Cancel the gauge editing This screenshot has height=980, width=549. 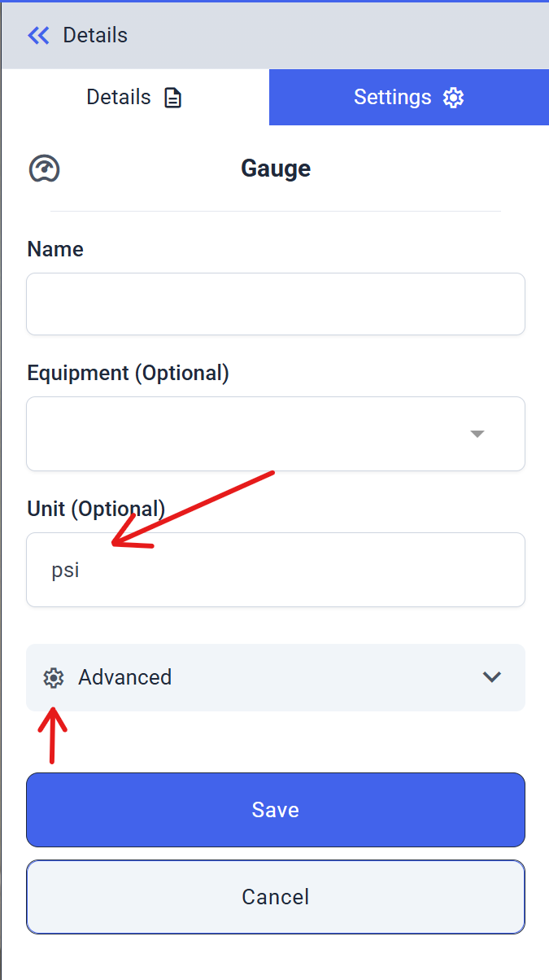pyautogui.click(x=276, y=897)
